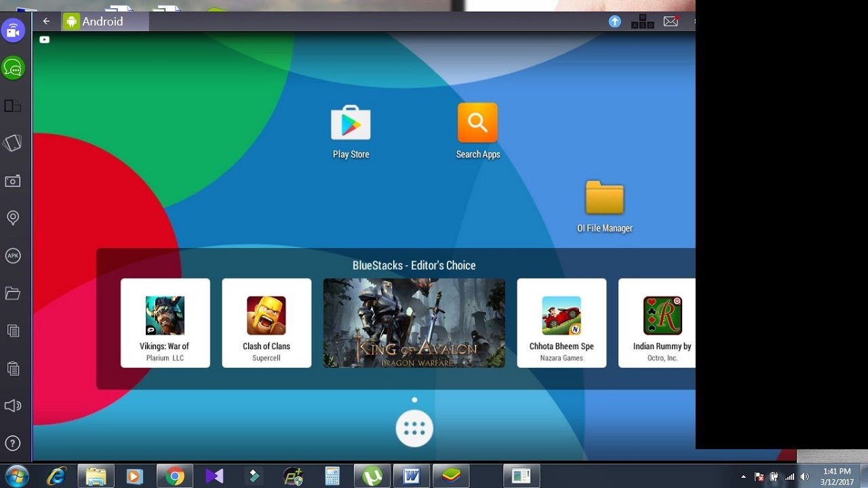Open the set location pin icon
The height and width of the screenshot is (488, 868).
pyautogui.click(x=12, y=218)
